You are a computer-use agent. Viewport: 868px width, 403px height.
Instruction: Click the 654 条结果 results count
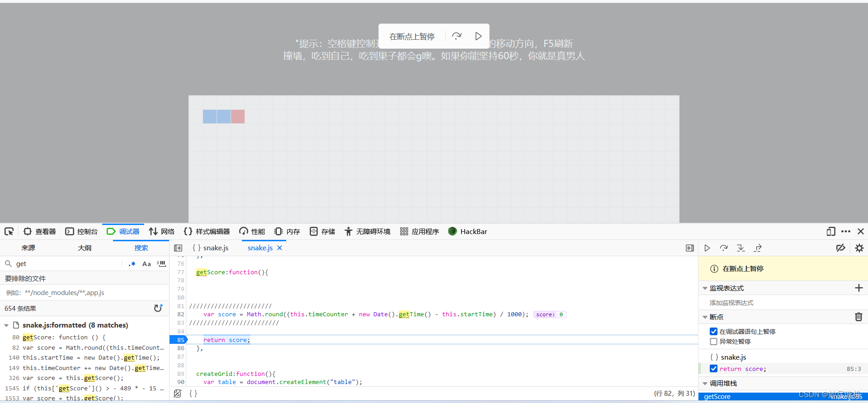pos(20,308)
